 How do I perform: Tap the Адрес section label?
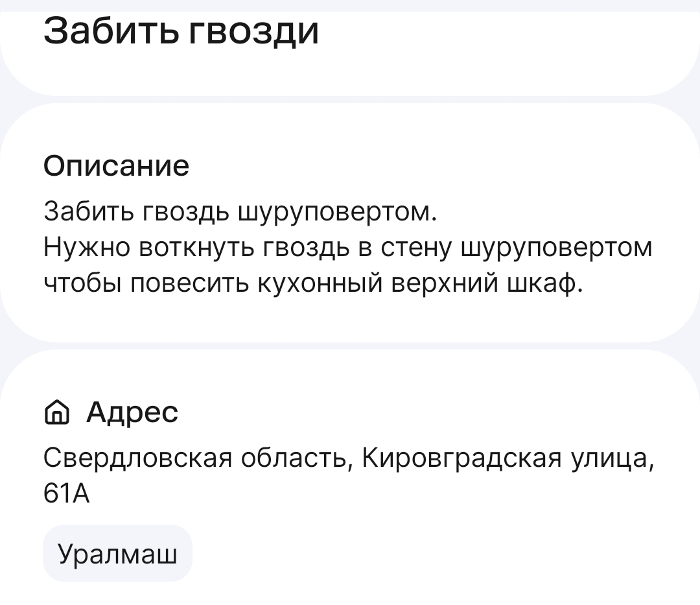[132, 412]
